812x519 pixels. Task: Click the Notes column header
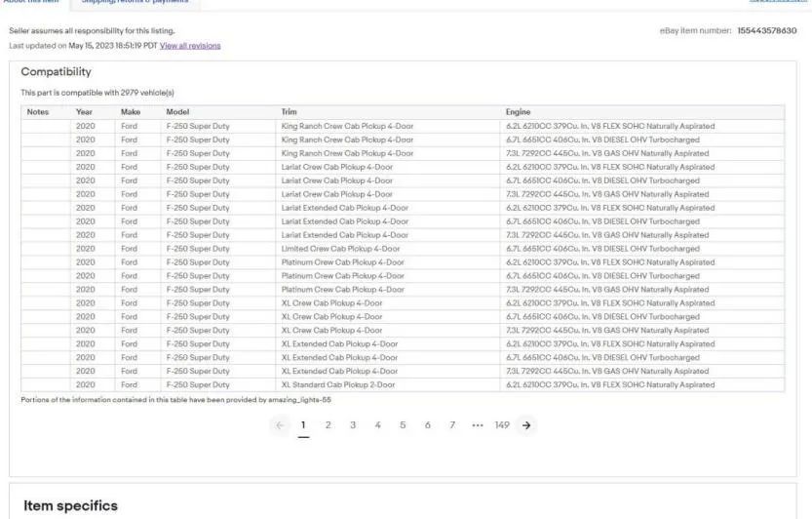[38, 112]
